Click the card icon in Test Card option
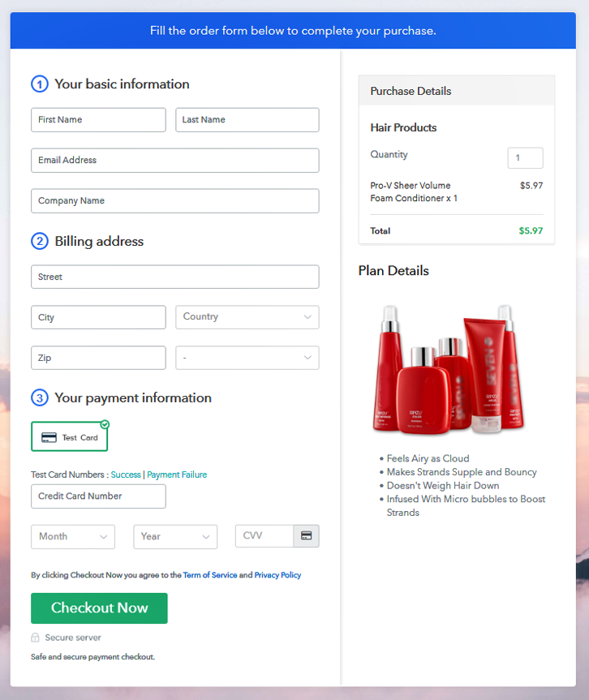The width and height of the screenshot is (589, 700). tap(49, 437)
